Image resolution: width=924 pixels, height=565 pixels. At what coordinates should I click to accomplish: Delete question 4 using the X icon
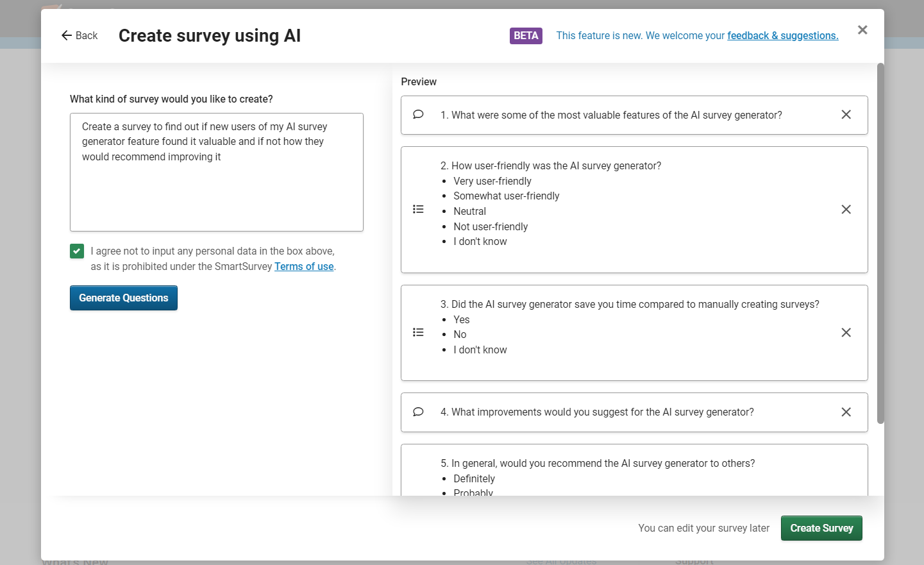click(846, 412)
